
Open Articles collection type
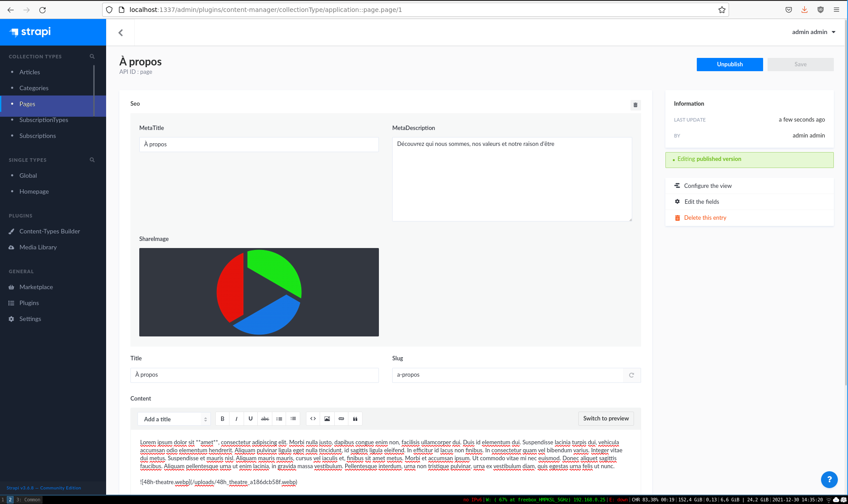tap(30, 72)
